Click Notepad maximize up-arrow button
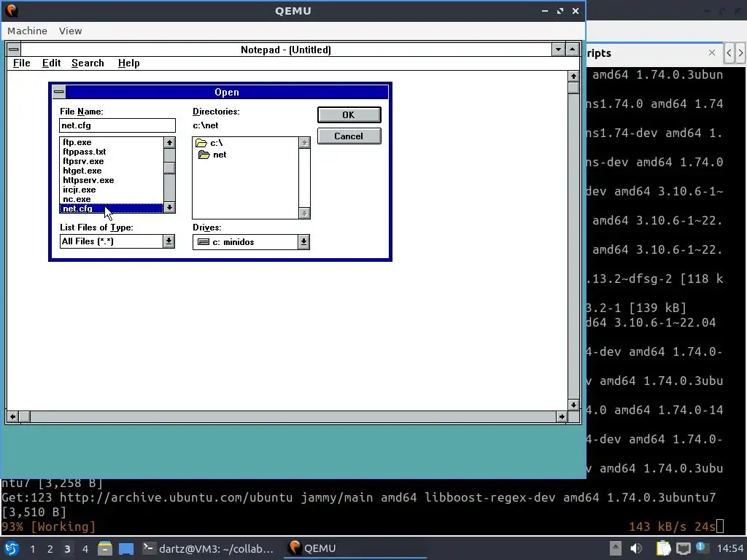The height and width of the screenshot is (560, 747). 572,49
